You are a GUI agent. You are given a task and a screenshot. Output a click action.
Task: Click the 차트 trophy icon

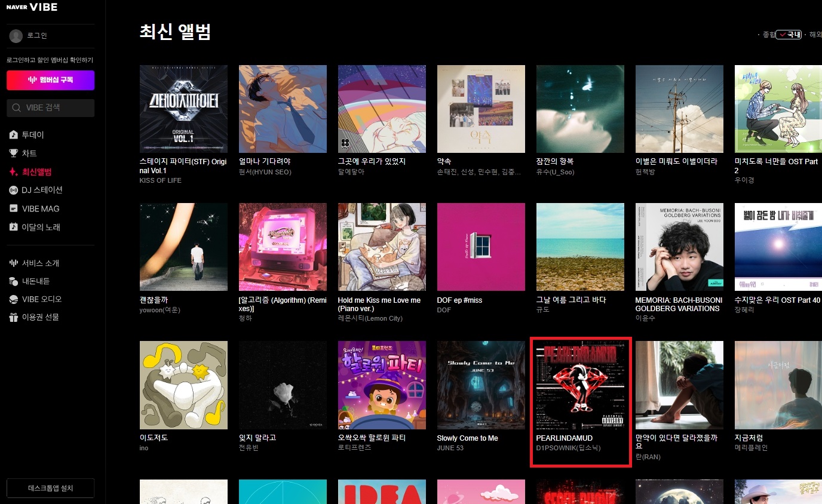(14, 153)
